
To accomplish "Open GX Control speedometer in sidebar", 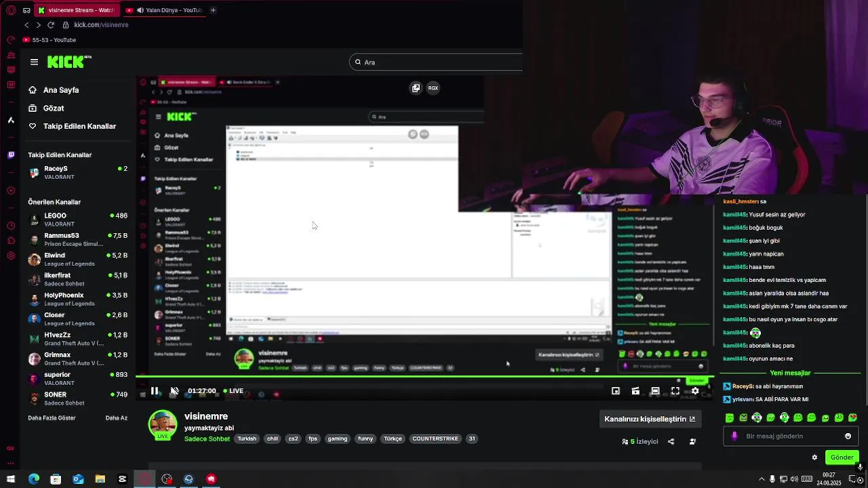I will click(11, 39).
